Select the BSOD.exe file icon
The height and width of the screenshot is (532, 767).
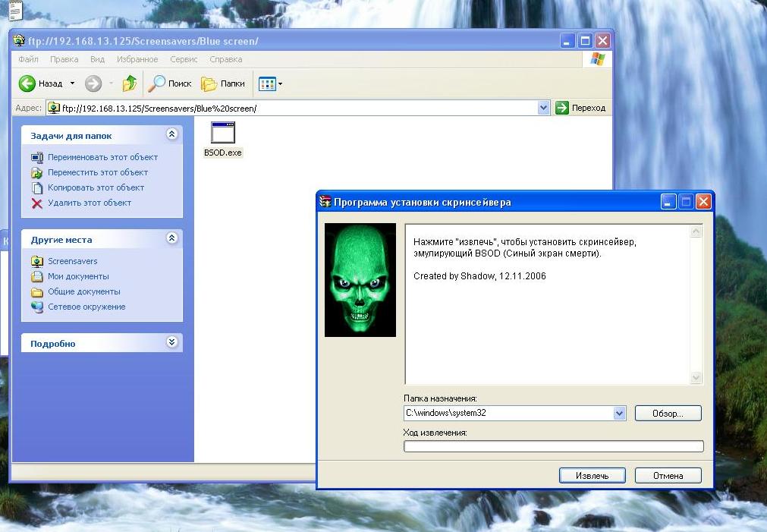pos(222,134)
